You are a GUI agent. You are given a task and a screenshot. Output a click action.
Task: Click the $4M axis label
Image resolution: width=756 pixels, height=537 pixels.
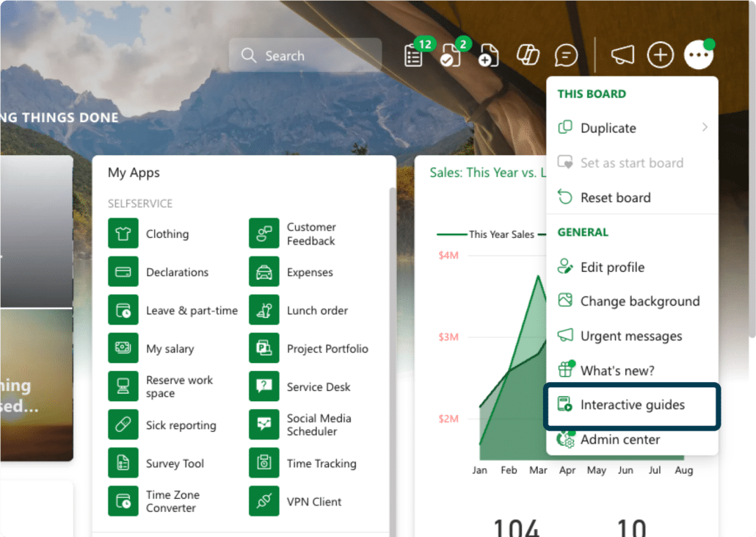coord(448,255)
